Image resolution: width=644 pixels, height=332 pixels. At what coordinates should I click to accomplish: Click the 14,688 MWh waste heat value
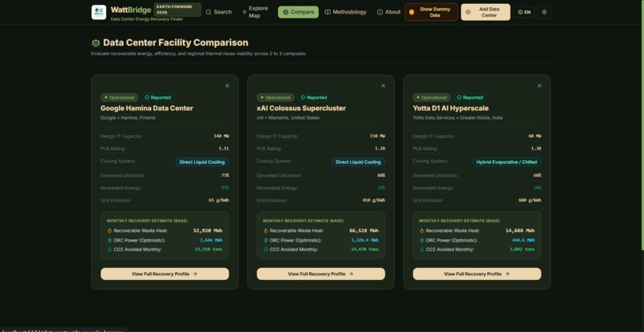[x=520, y=230]
